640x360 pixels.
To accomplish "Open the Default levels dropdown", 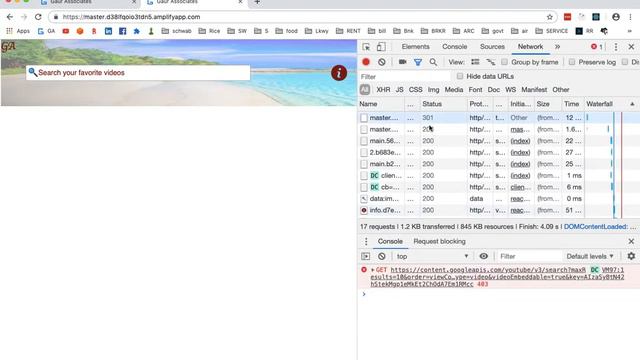I will [x=590, y=256].
